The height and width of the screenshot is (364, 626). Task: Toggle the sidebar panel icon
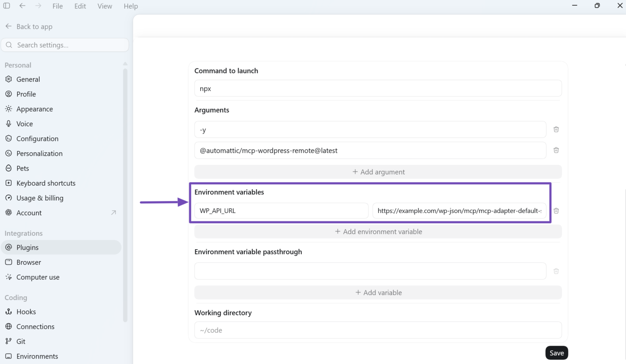coord(7,6)
